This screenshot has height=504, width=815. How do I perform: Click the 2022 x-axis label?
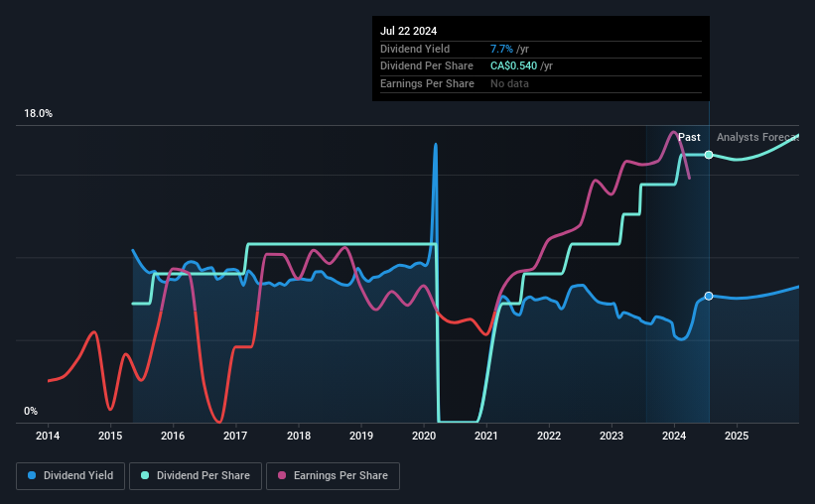click(x=549, y=436)
